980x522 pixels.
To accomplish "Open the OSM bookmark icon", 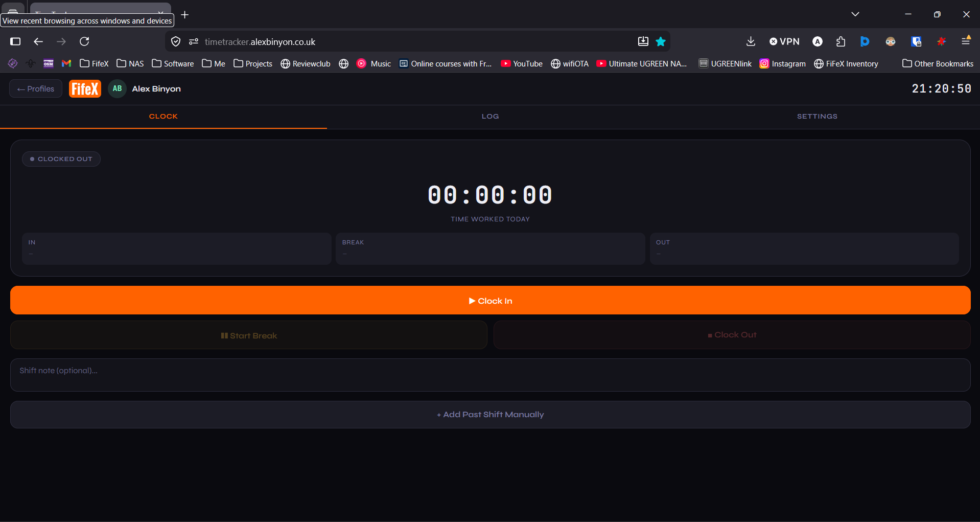I will click(x=49, y=63).
